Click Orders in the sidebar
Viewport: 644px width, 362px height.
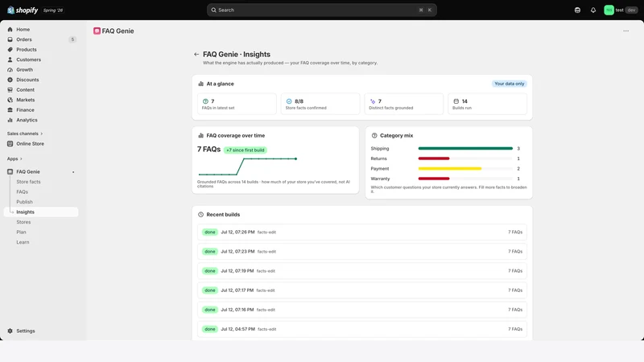tap(24, 39)
